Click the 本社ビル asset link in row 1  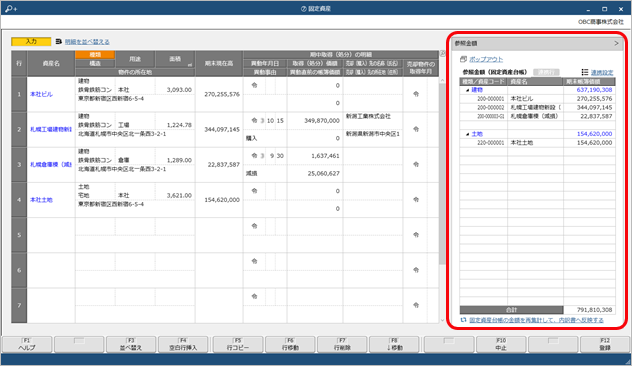click(x=42, y=94)
